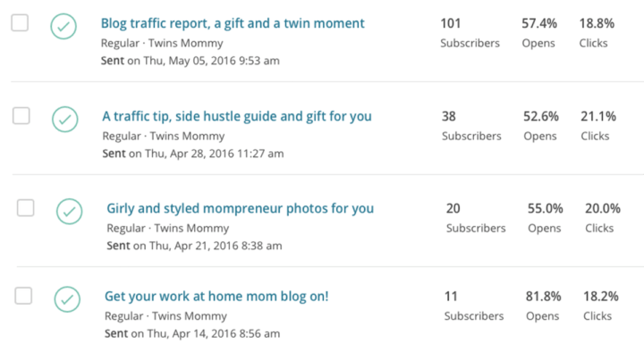
Task: Open A traffic tip, side hustle guide link
Action: click(x=237, y=116)
